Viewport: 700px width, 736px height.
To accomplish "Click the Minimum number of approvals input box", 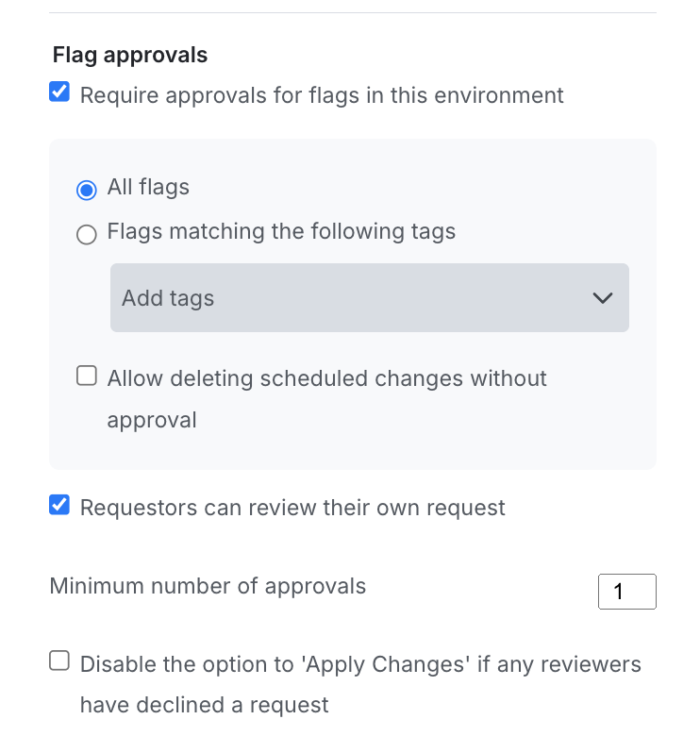I will 626,592.
